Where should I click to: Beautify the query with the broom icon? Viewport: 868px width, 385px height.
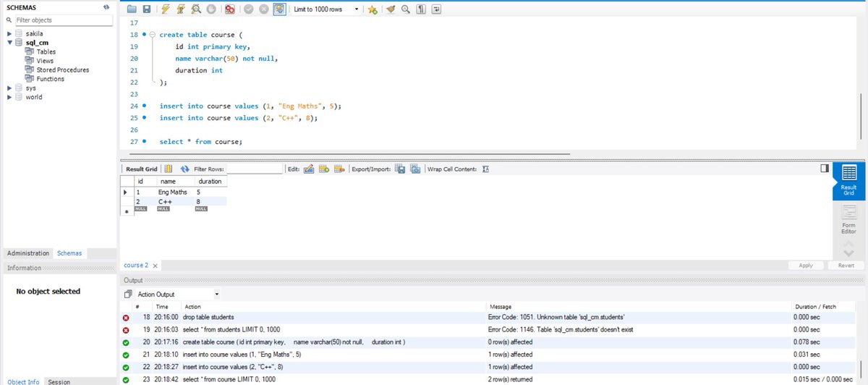click(x=391, y=9)
